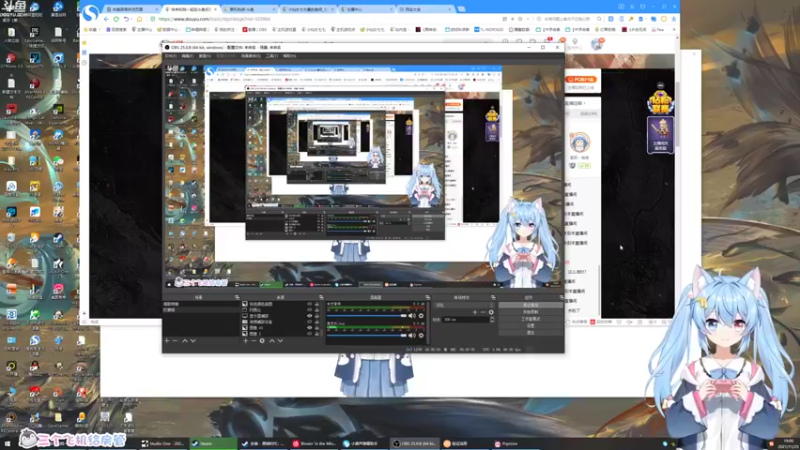
Task: Adjust Desktop Audio volume slider
Action: 367,316
